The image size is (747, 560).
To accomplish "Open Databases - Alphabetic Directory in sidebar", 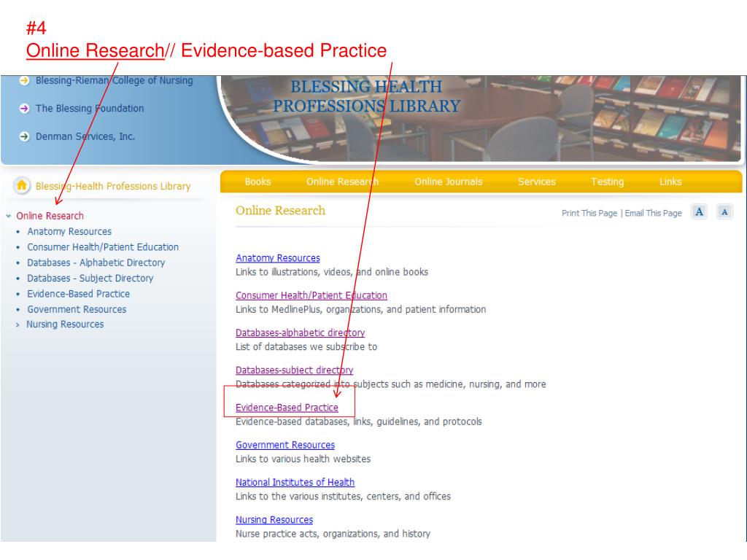I will 96,262.
